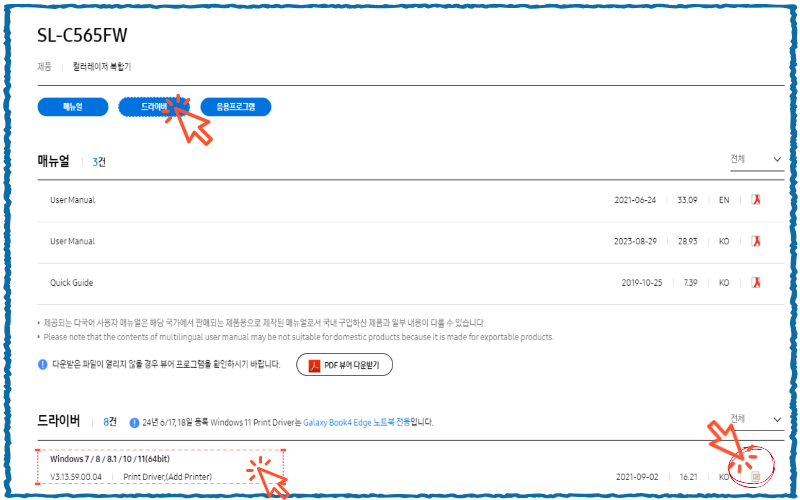Click the info icon next to 24년 6/17 notice
The image size is (800, 500).
click(x=134, y=423)
